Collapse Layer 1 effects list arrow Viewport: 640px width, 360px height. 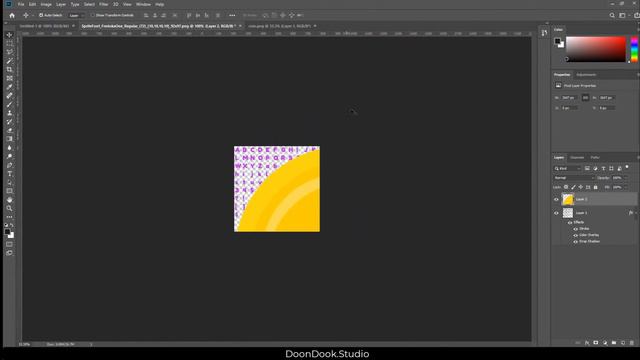tap(636, 213)
